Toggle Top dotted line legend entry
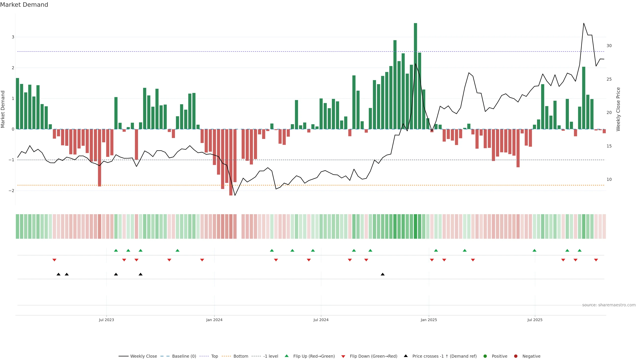 point(214,356)
